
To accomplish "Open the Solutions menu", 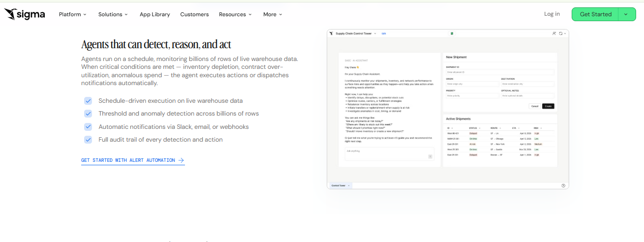I will (113, 14).
